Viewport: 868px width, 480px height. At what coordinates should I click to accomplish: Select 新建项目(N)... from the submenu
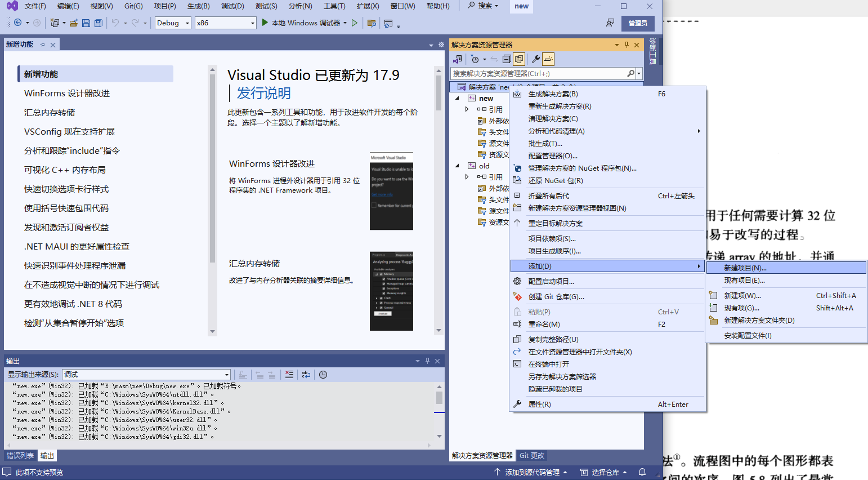click(786, 268)
